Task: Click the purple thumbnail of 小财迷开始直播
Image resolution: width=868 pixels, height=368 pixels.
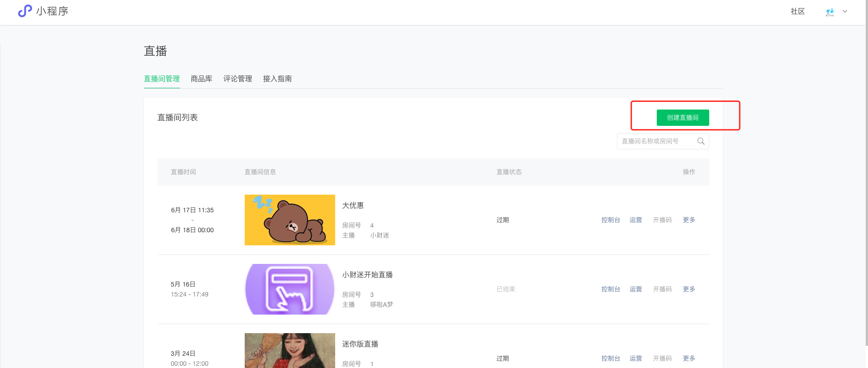Action: (x=290, y=289)
